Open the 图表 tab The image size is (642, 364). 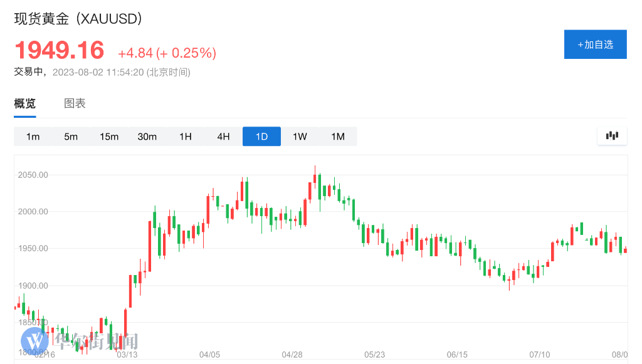(x=75, y=103)
